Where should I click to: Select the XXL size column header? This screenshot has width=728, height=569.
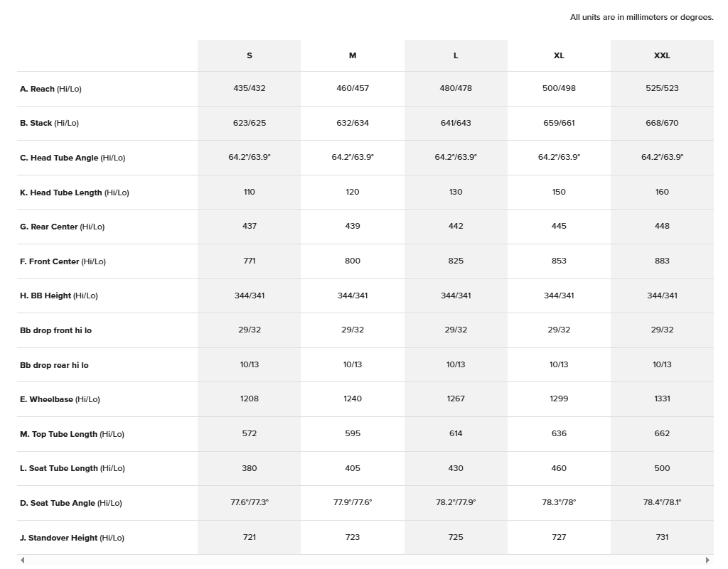pos(662,55)
